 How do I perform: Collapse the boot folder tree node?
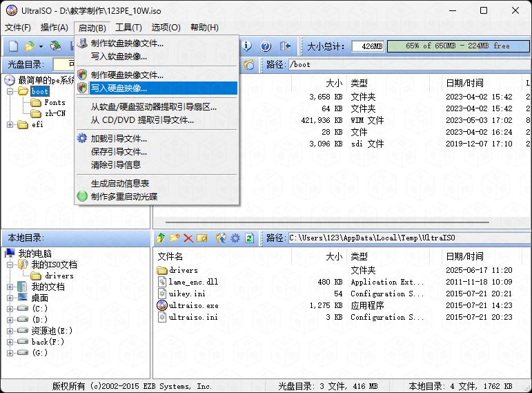click(x=10, y=91)
